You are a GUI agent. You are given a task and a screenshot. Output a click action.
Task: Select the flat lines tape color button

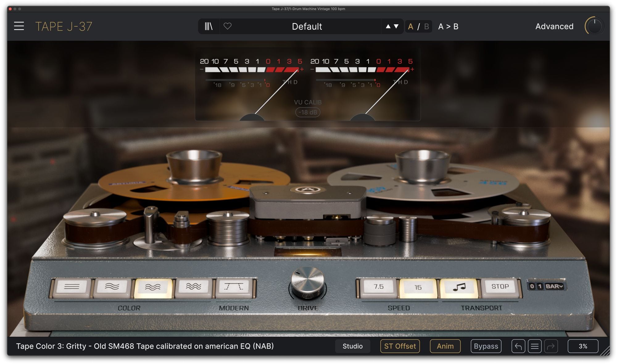point(72,287)
